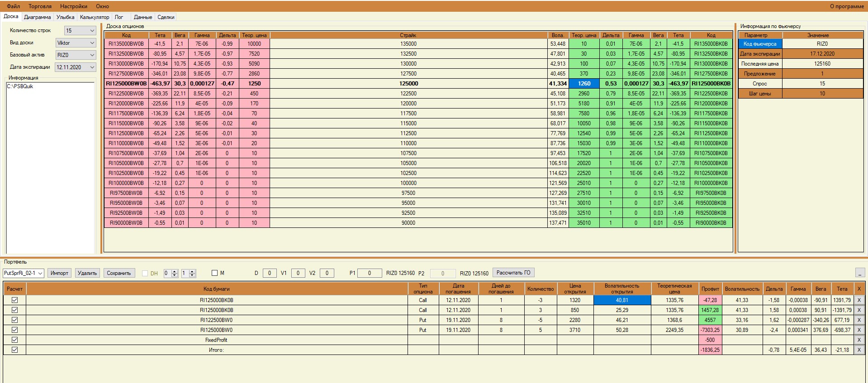Increment the DH stepper showing 0
Screen dimensions: 868x383
click(x=175, y=271)
